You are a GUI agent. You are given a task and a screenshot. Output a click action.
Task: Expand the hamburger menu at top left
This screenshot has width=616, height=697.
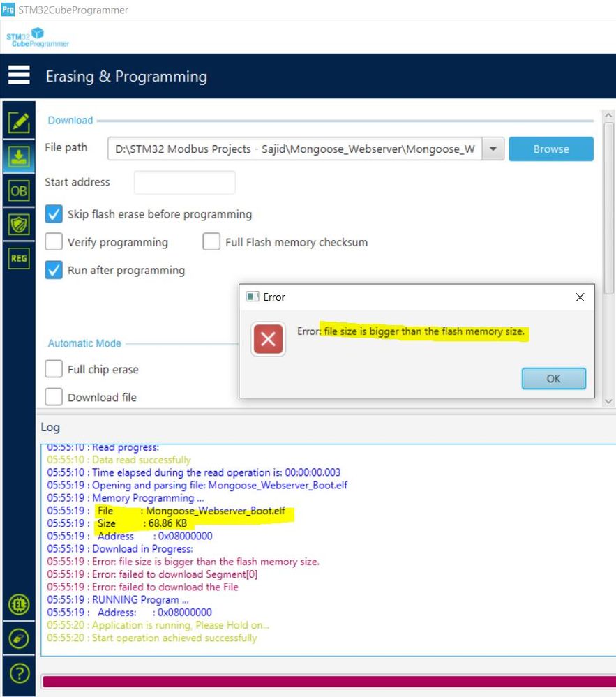coord(18,75)
